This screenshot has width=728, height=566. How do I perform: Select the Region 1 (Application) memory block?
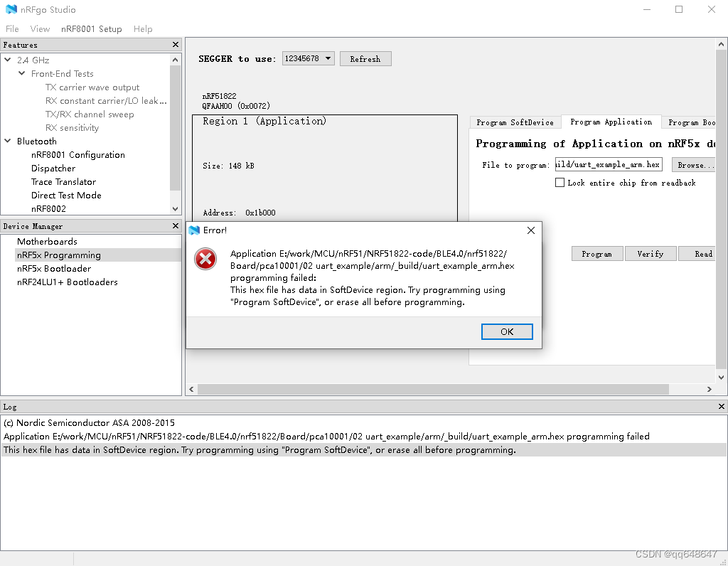(x=325, y=168)
